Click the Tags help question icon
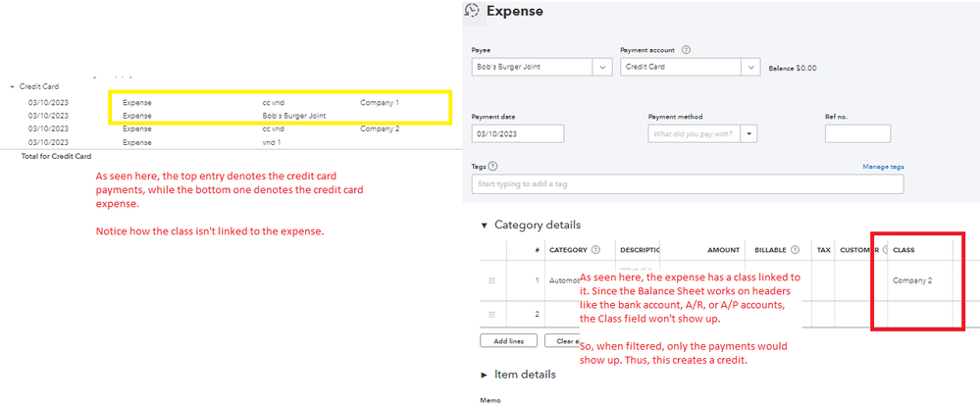Screen dimensions: 980x405 (x=492, y=167)
